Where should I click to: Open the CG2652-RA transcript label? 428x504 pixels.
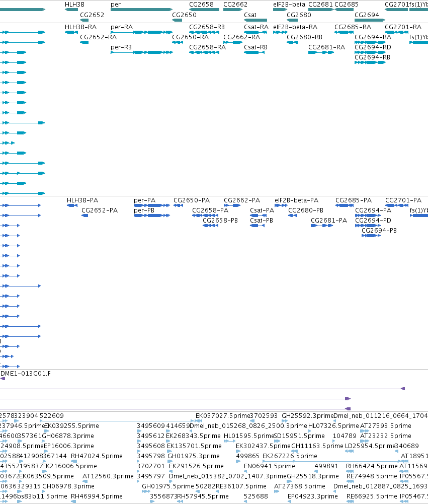(x=98, y=37)
